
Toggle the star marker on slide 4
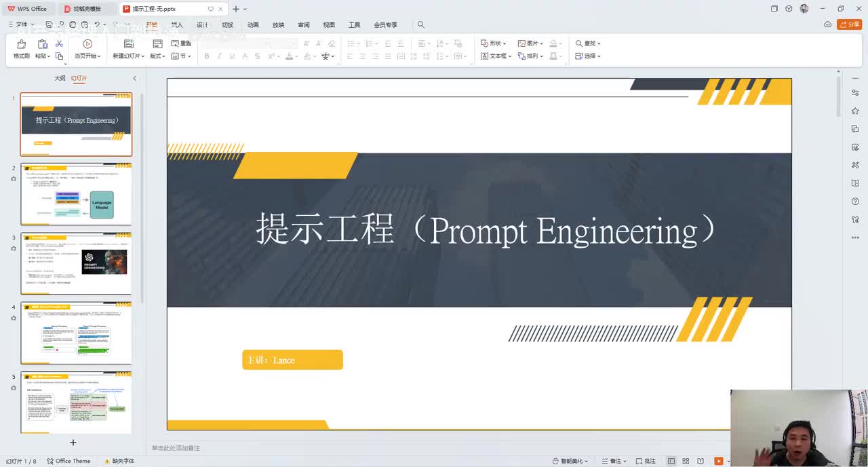(13, 318)
